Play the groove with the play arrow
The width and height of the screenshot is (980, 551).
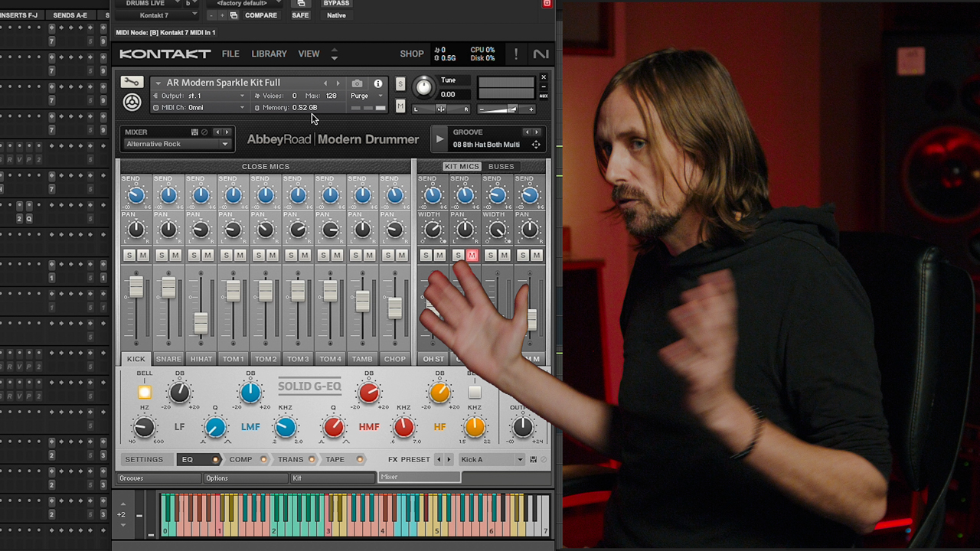439,139
